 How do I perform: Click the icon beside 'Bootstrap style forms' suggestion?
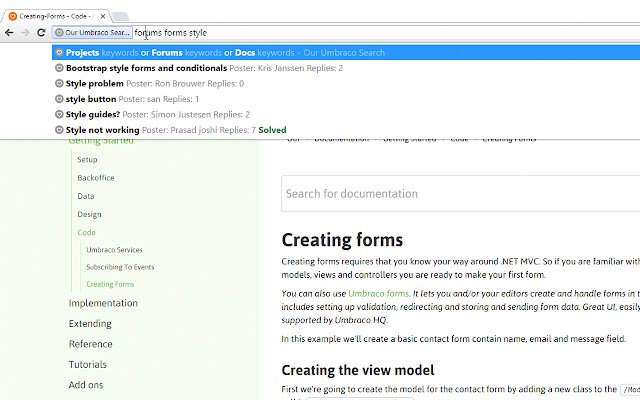[x=59, y=68]
